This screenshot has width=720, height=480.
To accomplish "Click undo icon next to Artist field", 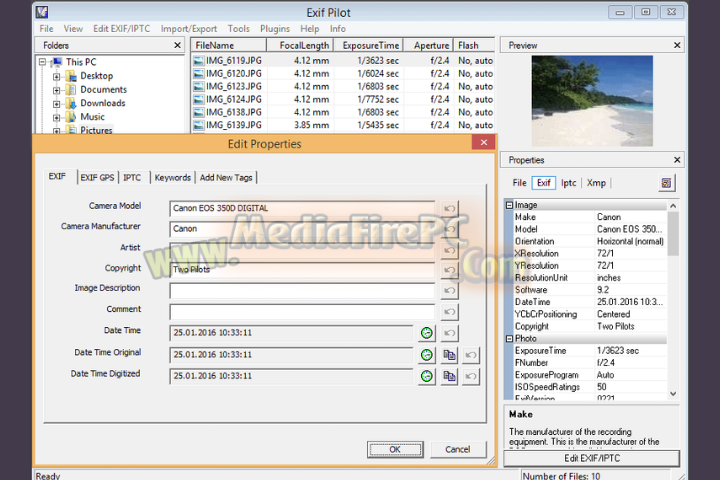I will [x=450, y=250].
